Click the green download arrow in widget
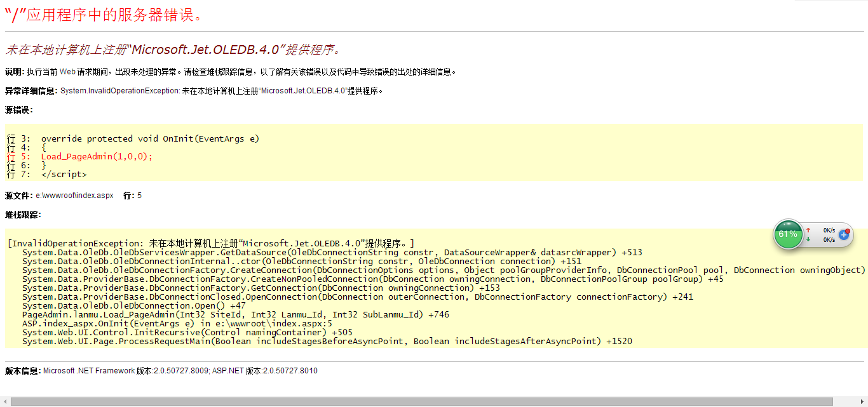 pyautogui.click(x=808, y=239)
